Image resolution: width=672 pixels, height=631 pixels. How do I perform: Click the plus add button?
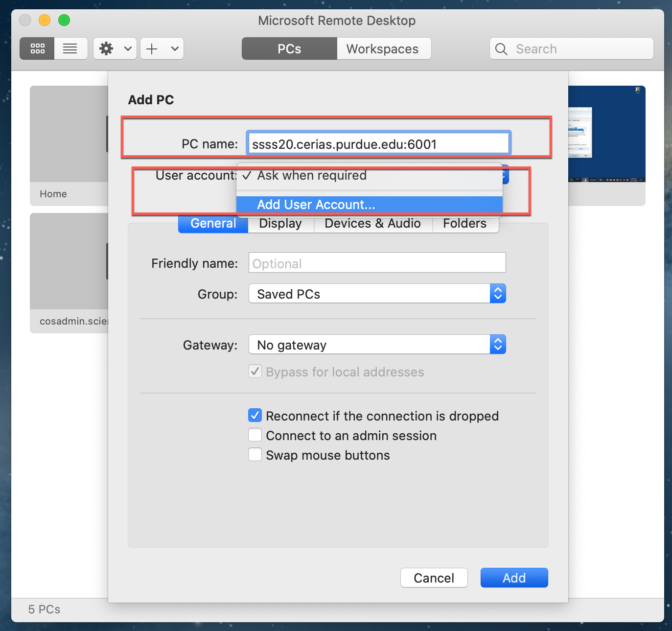pyautogui.click(x=152, y=48)
